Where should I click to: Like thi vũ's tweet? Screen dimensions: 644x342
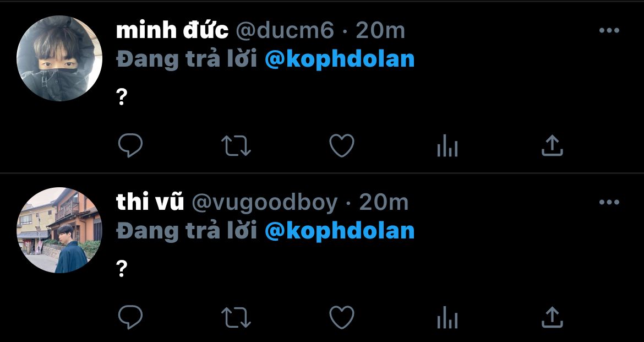[342, 317]
